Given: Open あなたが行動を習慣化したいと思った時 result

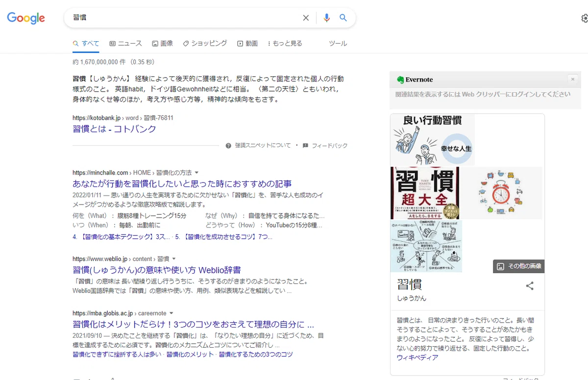Looking at the screenshot, I should tap(182, 184).
